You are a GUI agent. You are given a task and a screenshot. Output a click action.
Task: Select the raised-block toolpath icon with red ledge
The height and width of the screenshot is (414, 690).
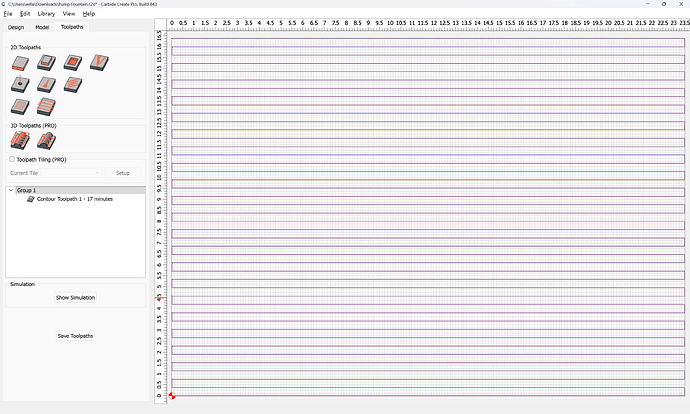pyautogui.click(x=46, y=63)
